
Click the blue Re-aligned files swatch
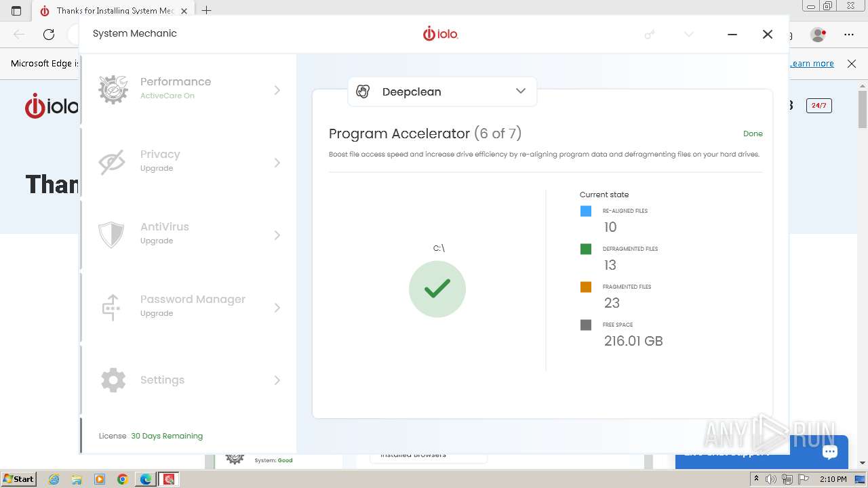click(586, 211)
